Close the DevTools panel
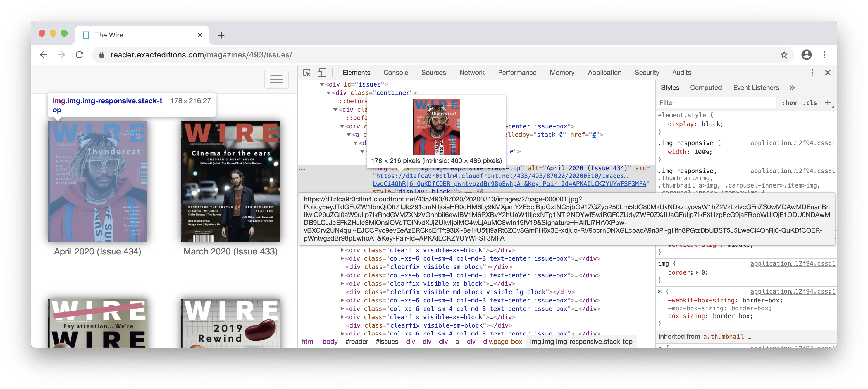The height and width of the screenshot is (389, 868). coord(828,73)
